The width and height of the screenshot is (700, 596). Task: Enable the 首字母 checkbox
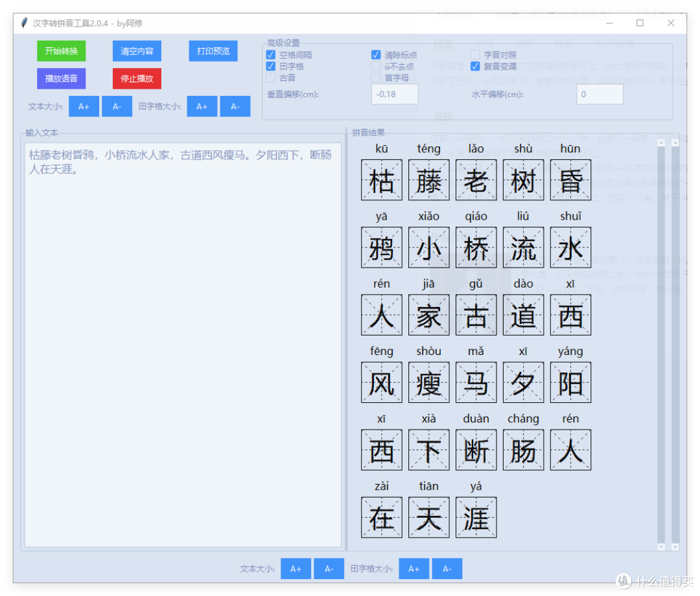(376, 78)
